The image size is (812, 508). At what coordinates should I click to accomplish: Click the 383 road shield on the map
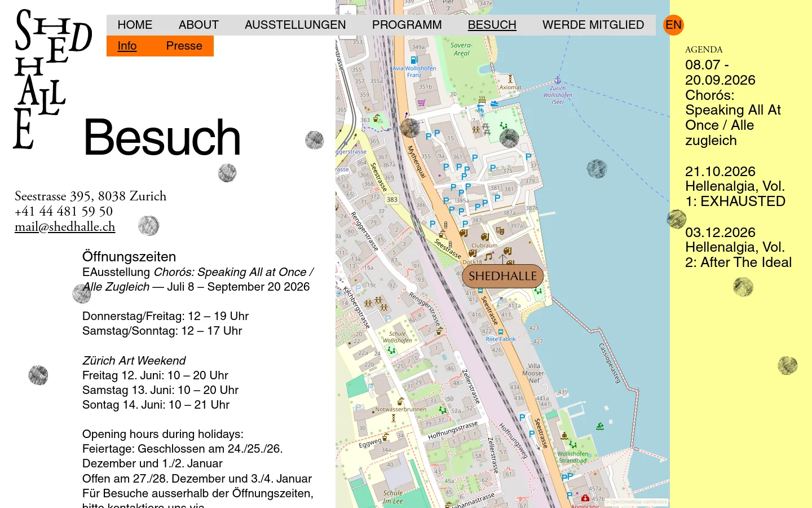click(x=392, y=199)
